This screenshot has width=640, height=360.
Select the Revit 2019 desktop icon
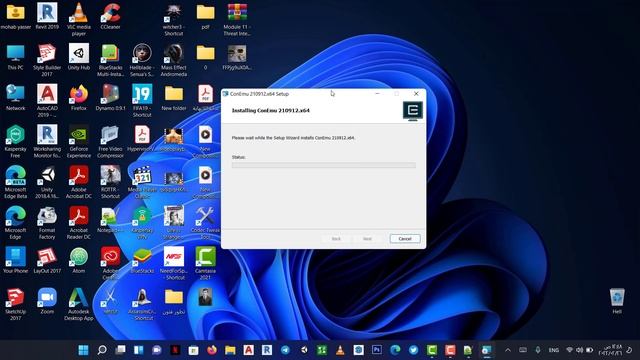coord(47,16)
